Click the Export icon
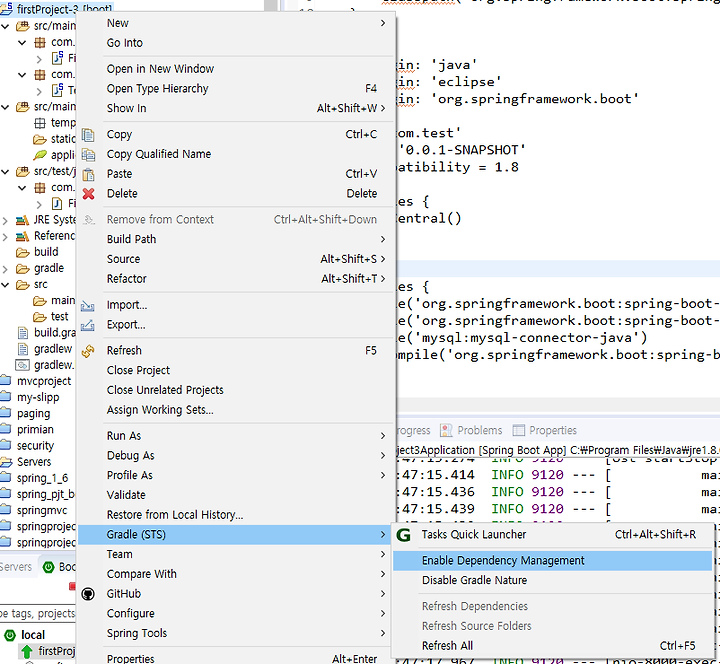Viewport: 720px width, 664px height. pyautogui.click(x=88, y=326)
